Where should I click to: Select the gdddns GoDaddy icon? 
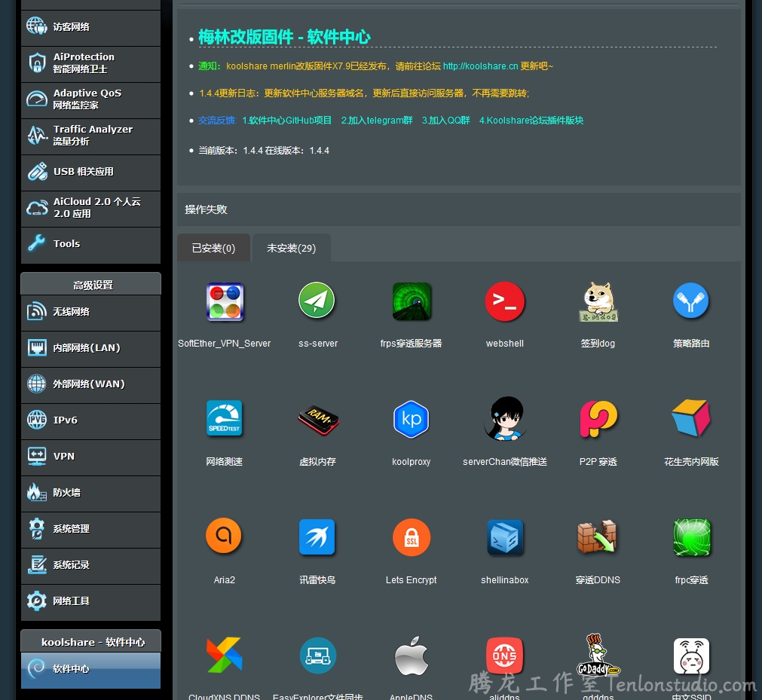pyautogui.click(x=598, y=656)
